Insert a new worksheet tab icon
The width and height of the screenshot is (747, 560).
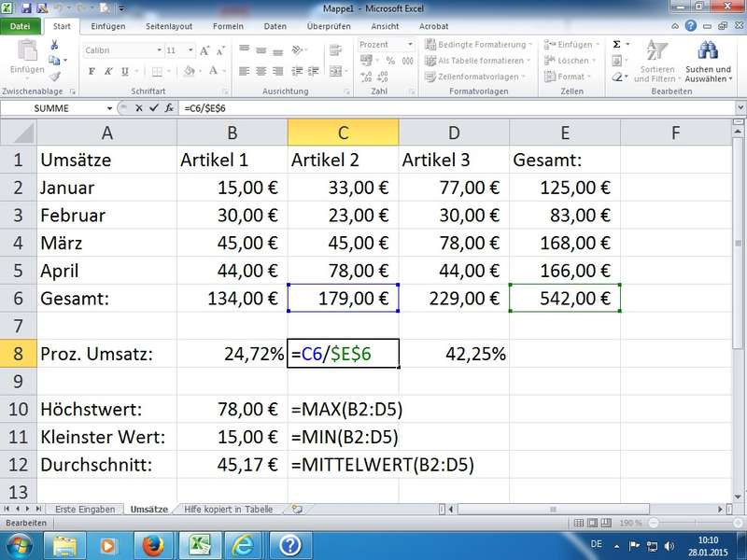pyautogui.click(x=297, y=510)
